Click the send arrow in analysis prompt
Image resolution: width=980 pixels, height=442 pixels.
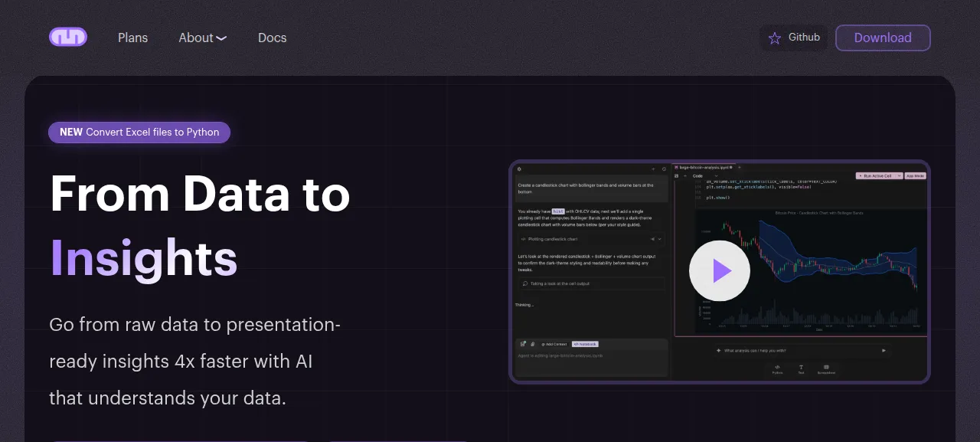(884, 350)
